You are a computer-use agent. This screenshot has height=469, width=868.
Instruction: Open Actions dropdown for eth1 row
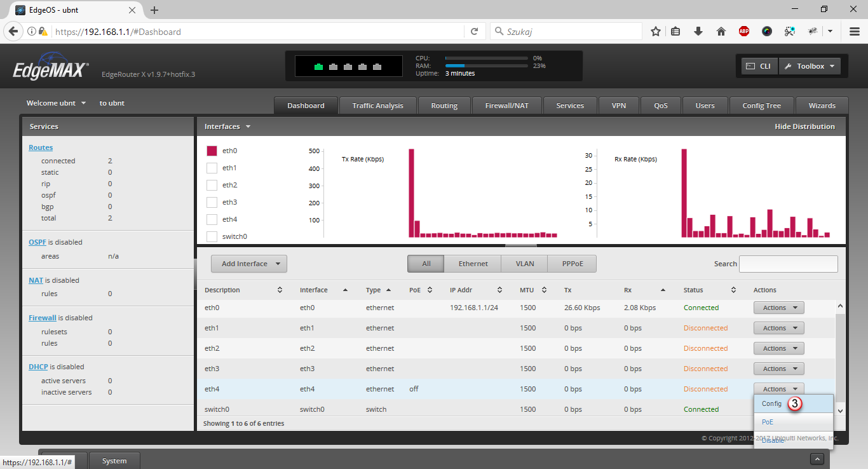point(779,328)
